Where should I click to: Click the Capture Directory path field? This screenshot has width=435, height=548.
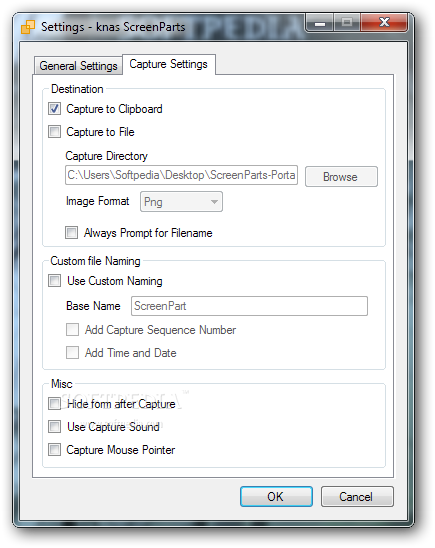point(181,175)
